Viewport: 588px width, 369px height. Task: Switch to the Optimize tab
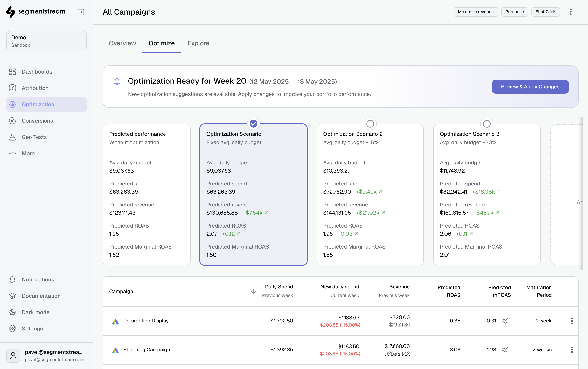pyautogui.click(x=162, y=43)
